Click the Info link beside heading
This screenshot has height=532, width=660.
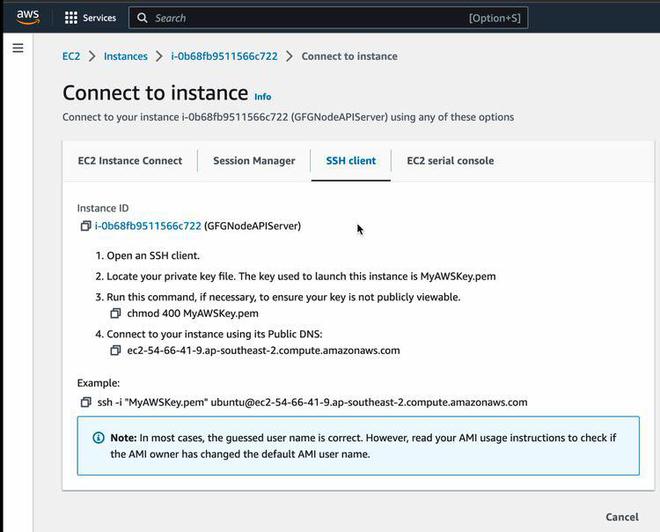point(263,97)
